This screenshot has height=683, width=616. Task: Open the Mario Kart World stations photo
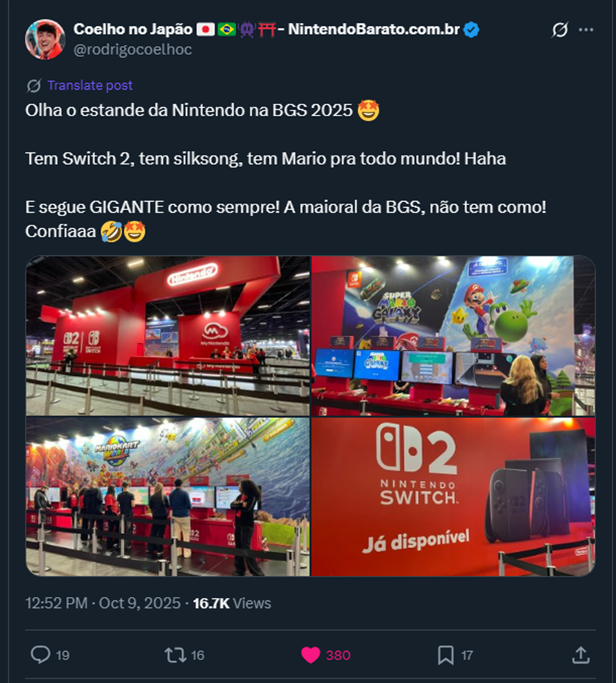(x=168, y=497)
